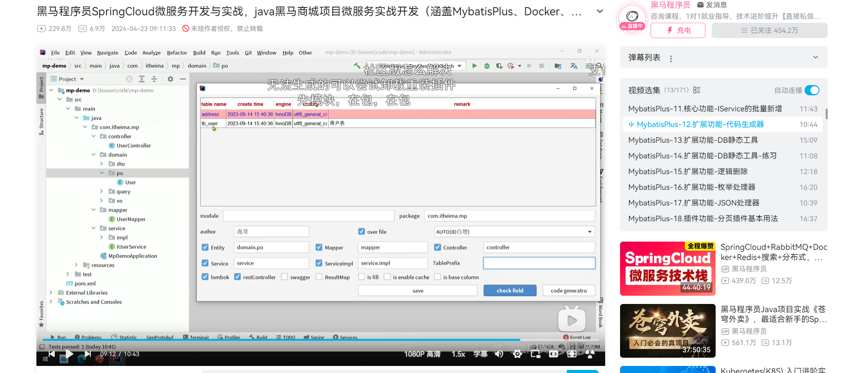Toggle the Service checkbox

(205, 263)
